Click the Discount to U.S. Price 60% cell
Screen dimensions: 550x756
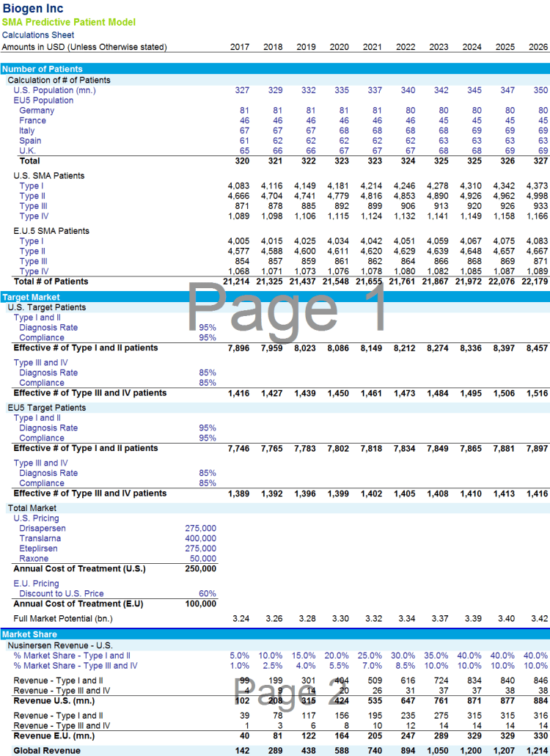click(208, 594)
